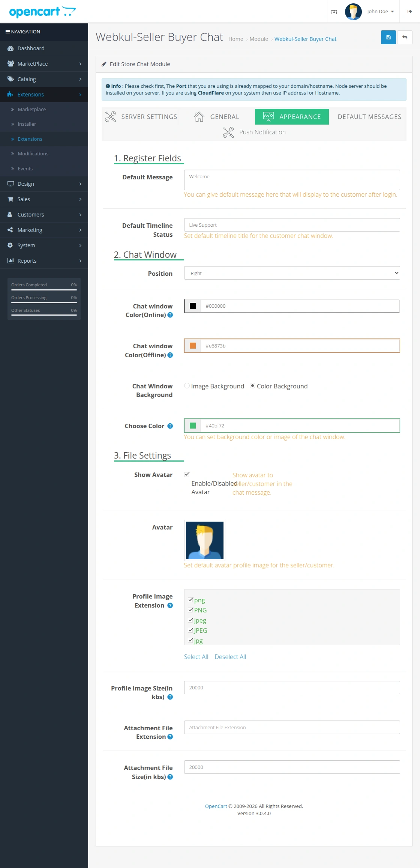Click help icon beside Choose Color

170,426
